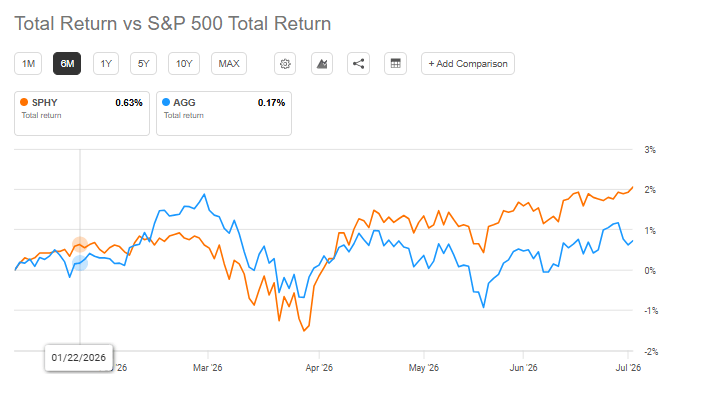Click the Apr '26 axis label
Screen dimensions: 705x398
coord(319,368)
